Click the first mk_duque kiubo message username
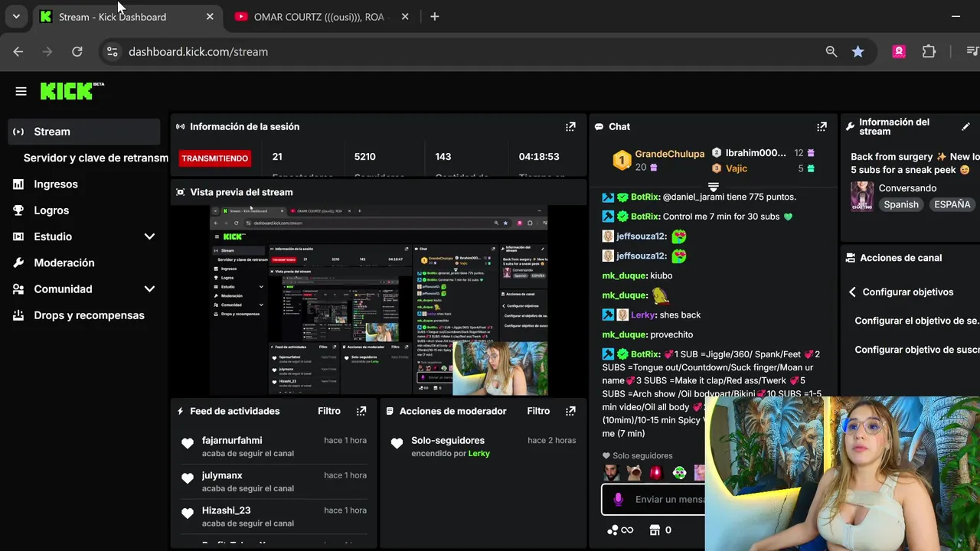Screen dimensions: 980x551 click(625, 275)
